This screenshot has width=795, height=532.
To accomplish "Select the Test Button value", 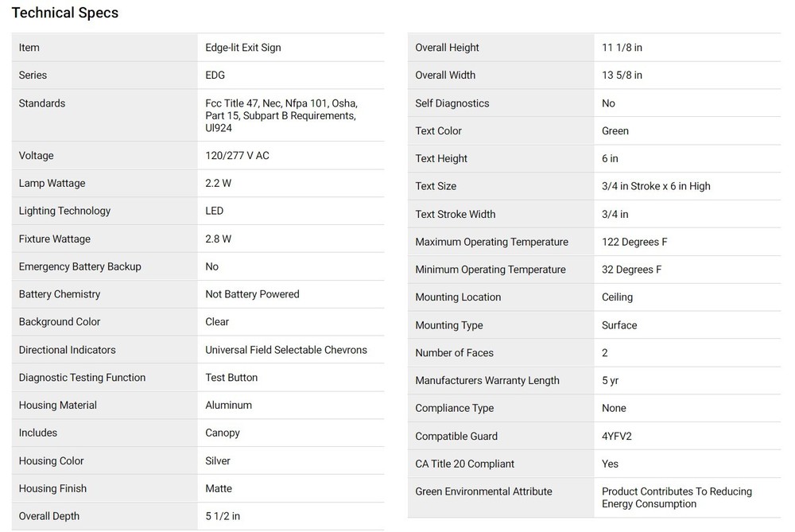I will coord(231,378).
